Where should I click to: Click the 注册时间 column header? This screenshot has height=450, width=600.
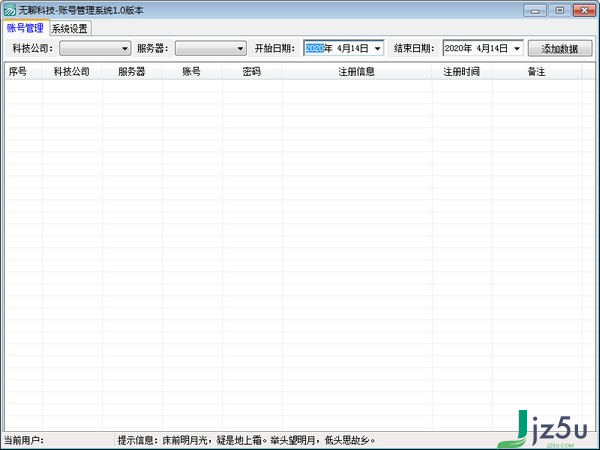(x=461, y=72)
